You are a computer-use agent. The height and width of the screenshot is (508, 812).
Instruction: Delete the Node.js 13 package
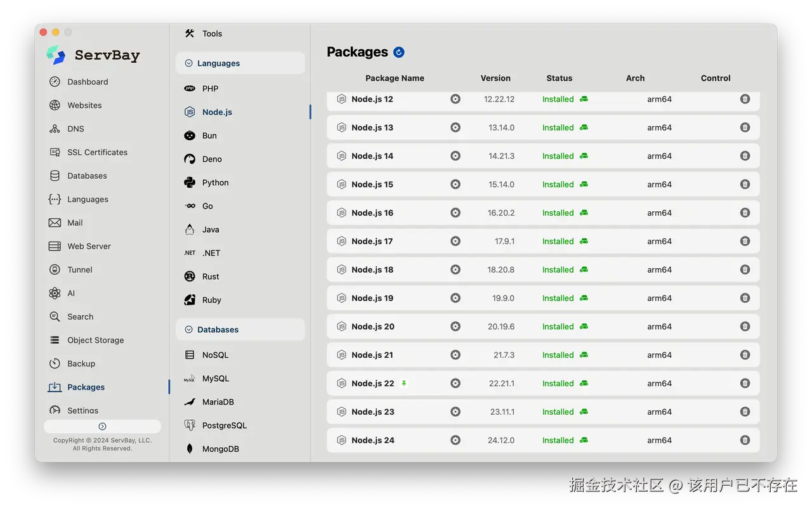tap(745, 127)
